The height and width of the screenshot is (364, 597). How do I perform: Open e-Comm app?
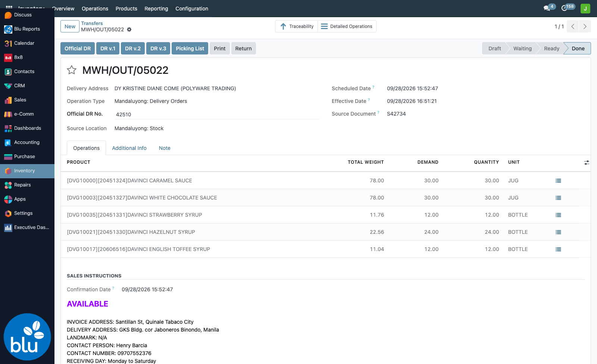tap(27, 114)
